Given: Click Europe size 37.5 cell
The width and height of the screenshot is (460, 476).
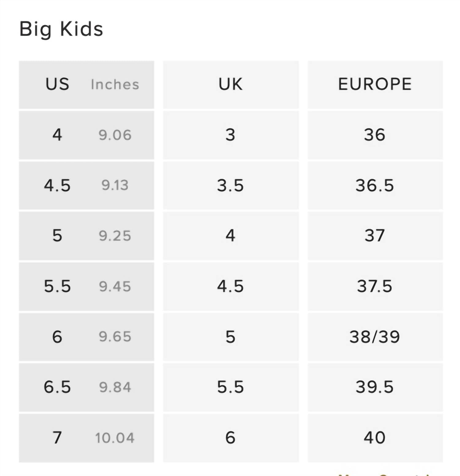Looking at the screenshot, I should click(x=375, y=286).
